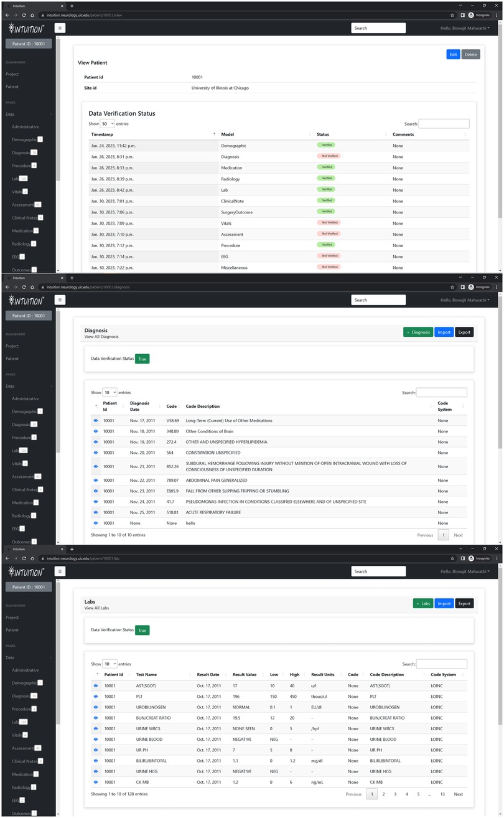Open new tab in the Labs browser window
Viewport: 504px width, 818px height.
click(72, 549)
